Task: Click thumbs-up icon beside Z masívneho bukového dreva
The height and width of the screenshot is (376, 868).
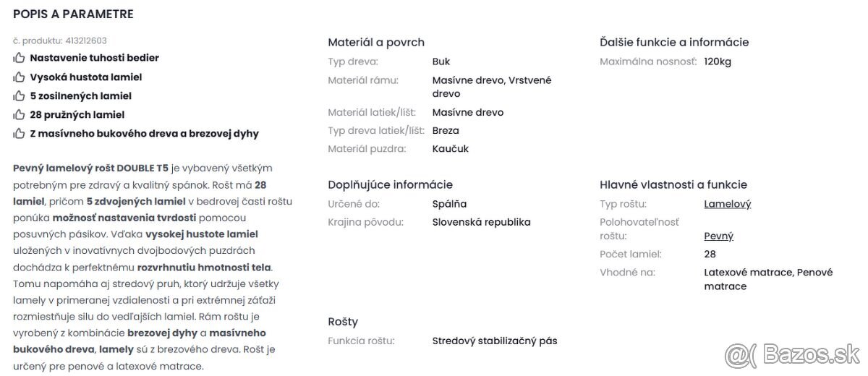Action: click(19, 133)
